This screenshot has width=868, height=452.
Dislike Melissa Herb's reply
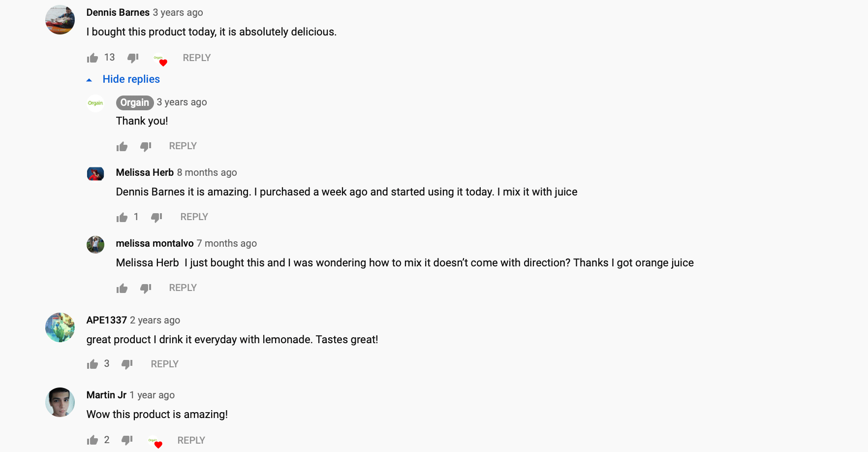click(x=156, y=217)
